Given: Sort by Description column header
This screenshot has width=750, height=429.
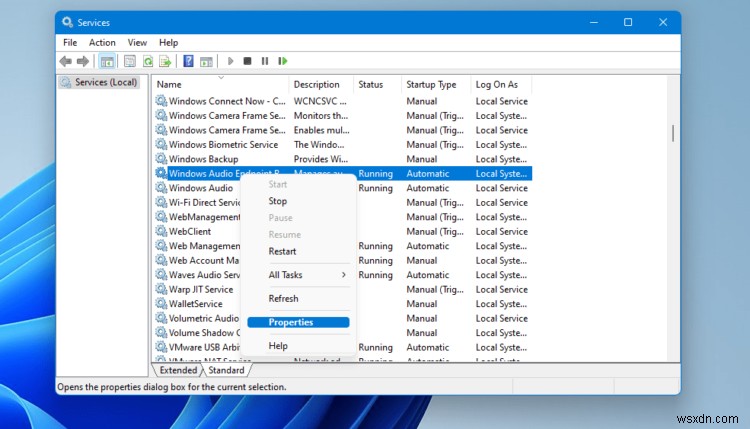Looking at the screenshot, I should pos(316,85).
